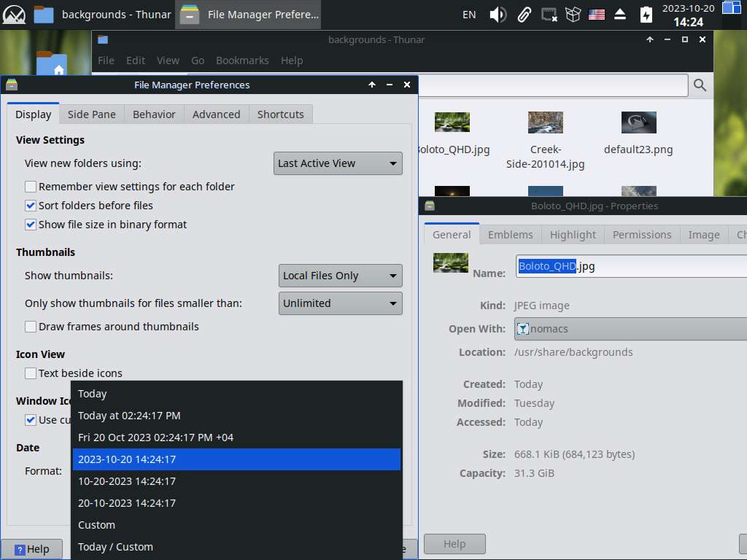747x560 pixels.
Task: Choose the Custom date format option
Action: tap(97, 525)
